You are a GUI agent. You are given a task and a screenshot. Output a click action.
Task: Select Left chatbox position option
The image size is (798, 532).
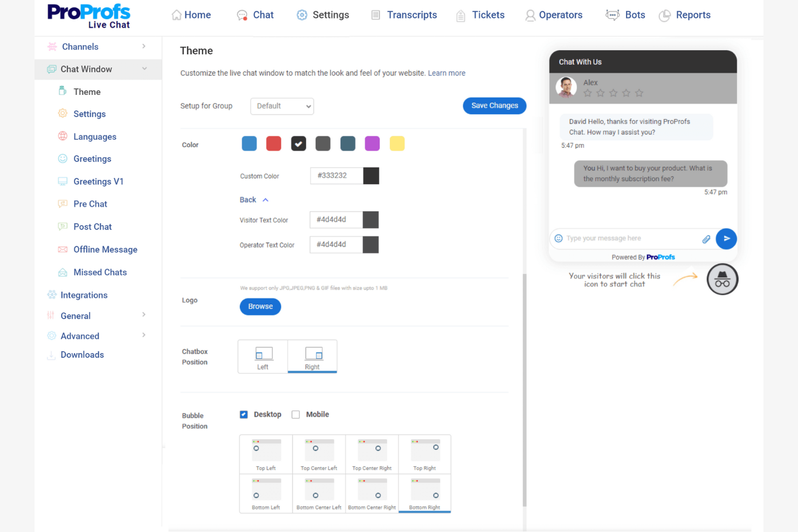click(263, 356)
